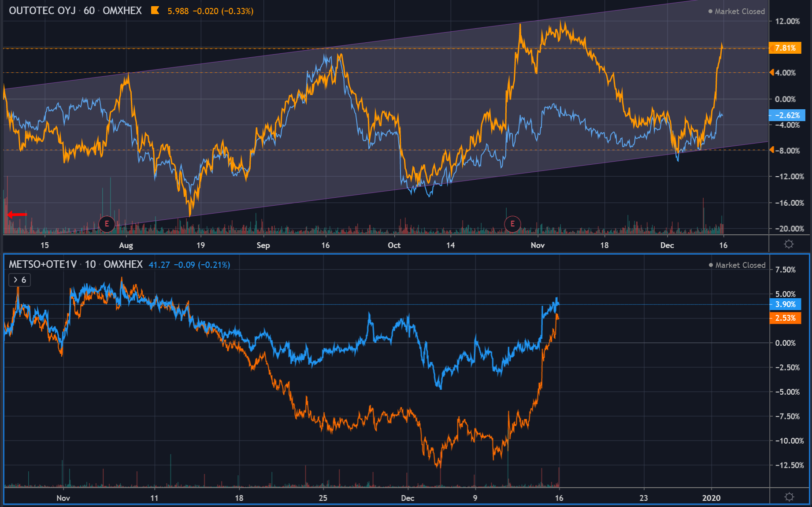Click the bottom chart Market Closed status
This screenshot has height=507, width=812.
click(x=737, y=265)
